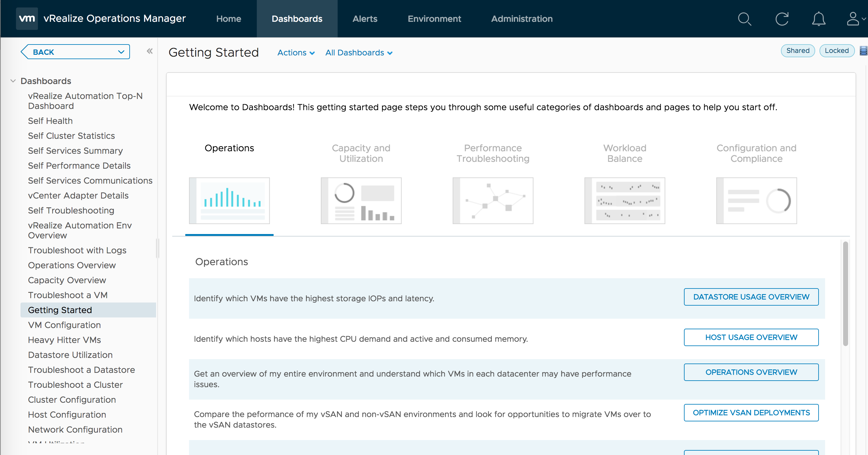The image size is (868, 455).
Task: Select the HOST USAGE OVERVIEW button
Action: pyautogui.click(x=751, y=338)
